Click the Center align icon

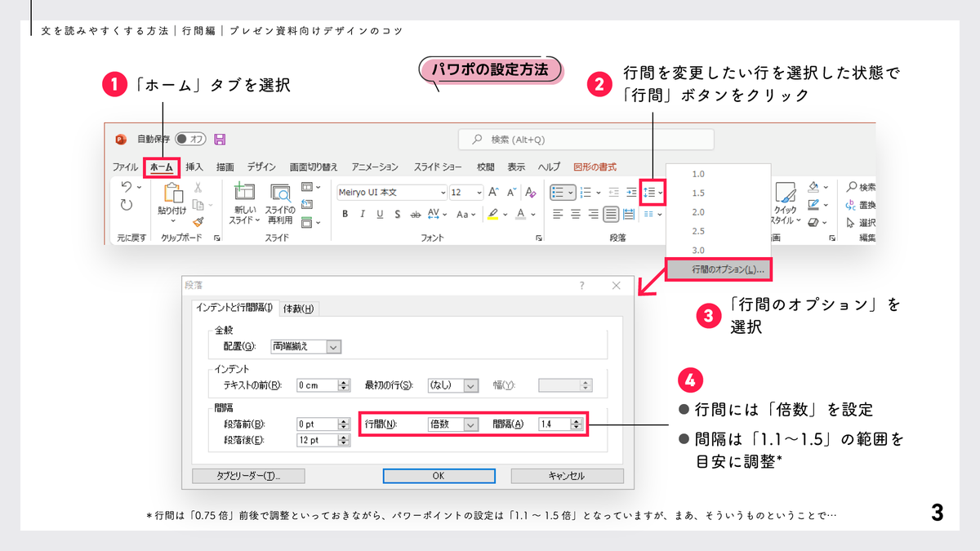click(x=576, y=214)
